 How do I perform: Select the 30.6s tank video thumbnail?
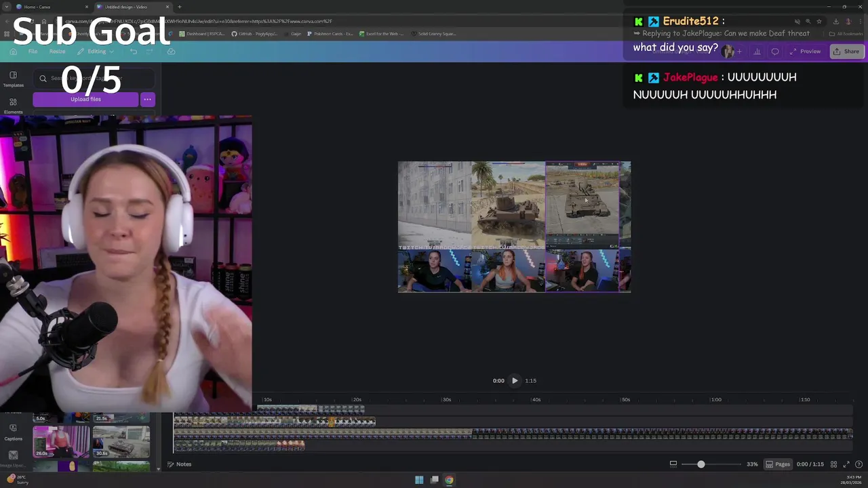[x=121, y=442]
